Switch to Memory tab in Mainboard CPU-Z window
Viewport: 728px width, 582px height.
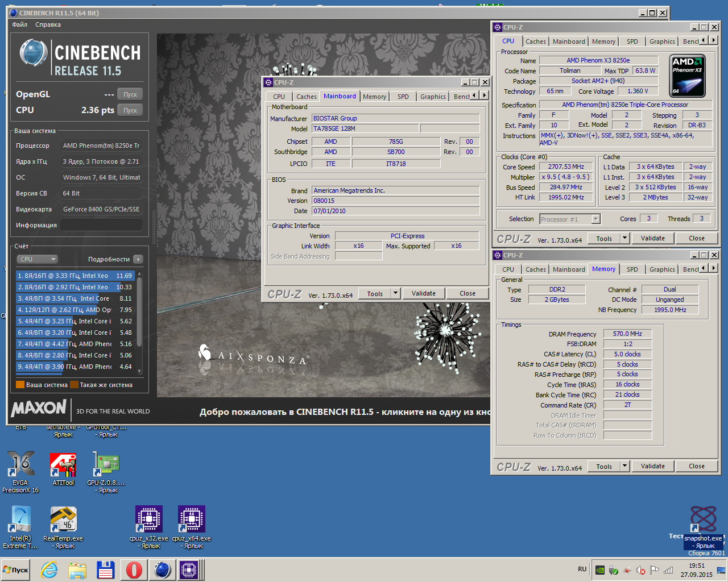point(374,97)
